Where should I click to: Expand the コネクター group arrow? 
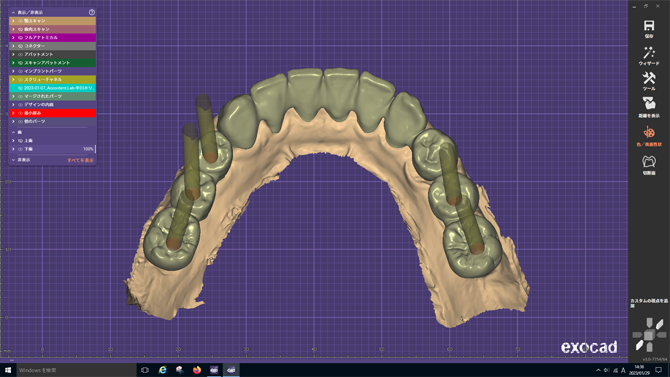[x=13, y=46]
